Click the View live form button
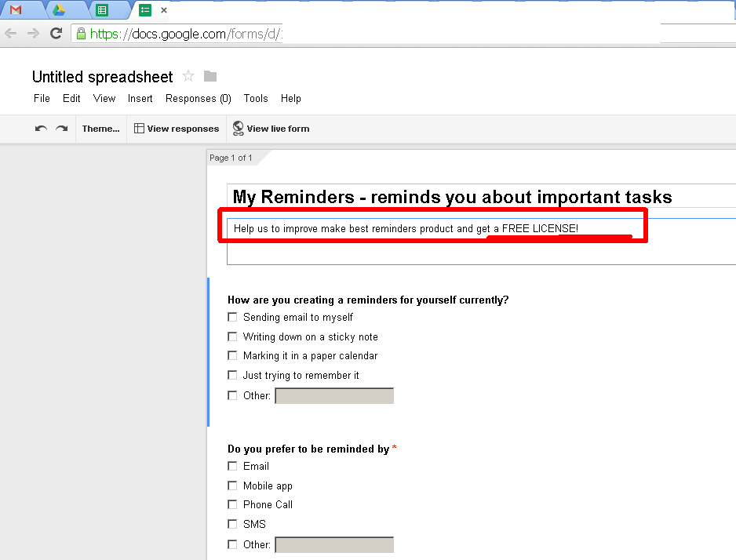736x560 pixels. click(x=271, y=129)
